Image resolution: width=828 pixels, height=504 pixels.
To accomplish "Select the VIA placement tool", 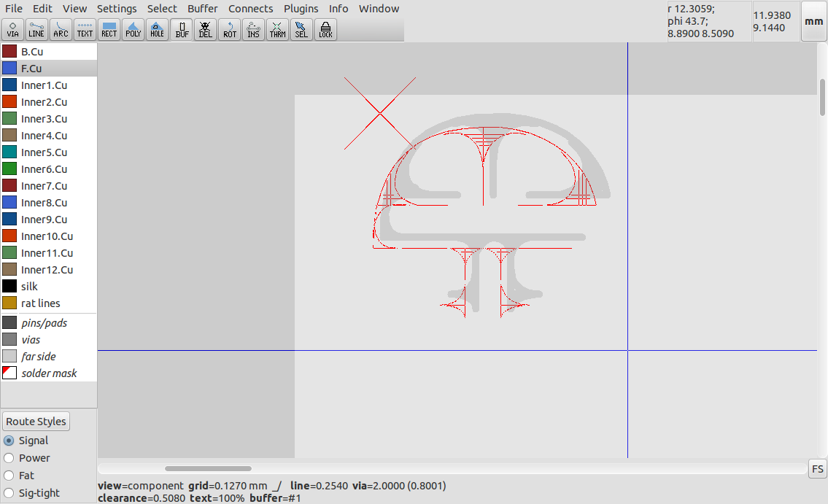I will pyautogui.click(x=12, y=29).
